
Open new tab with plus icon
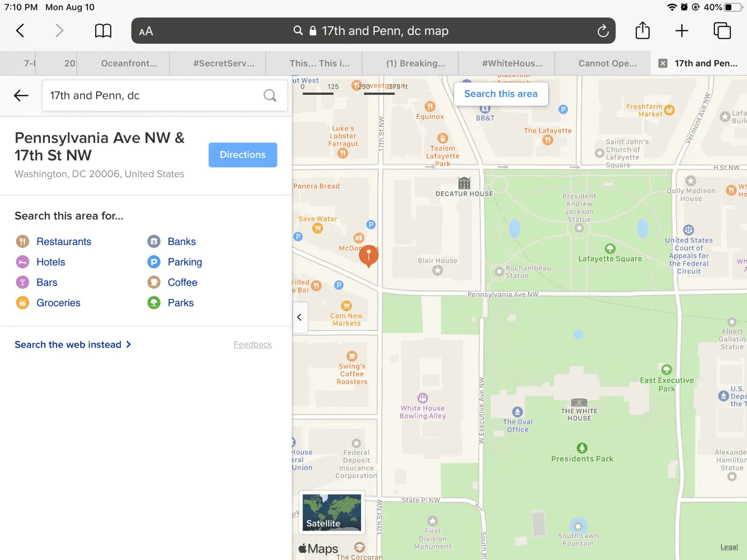pyautogui.click(x=682, y=31)
